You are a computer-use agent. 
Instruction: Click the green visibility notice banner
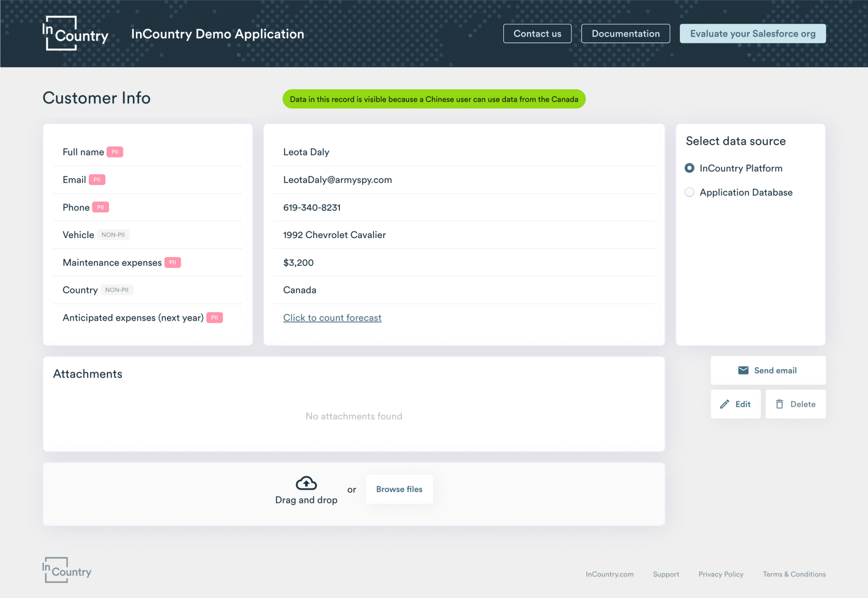point(434,99)
